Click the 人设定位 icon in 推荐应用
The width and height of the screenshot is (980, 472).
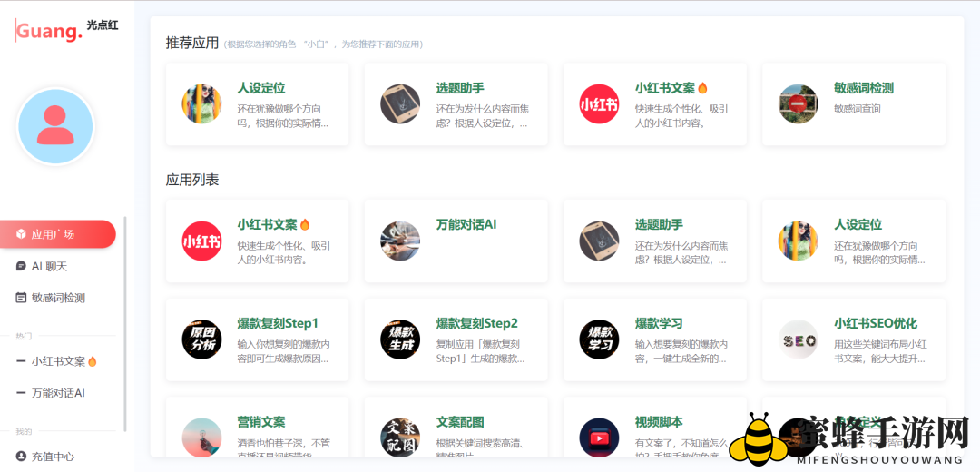(201, 103)
